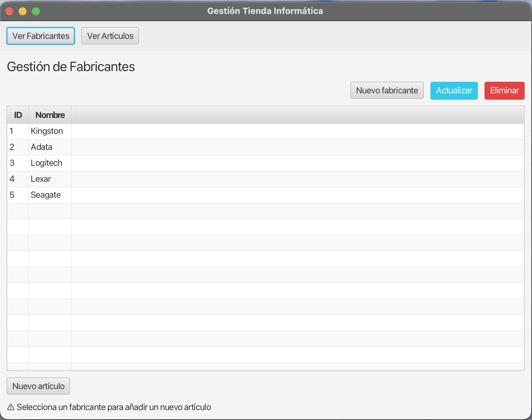
Task: Open the Ver Artículos view
Action: [110, 36]
